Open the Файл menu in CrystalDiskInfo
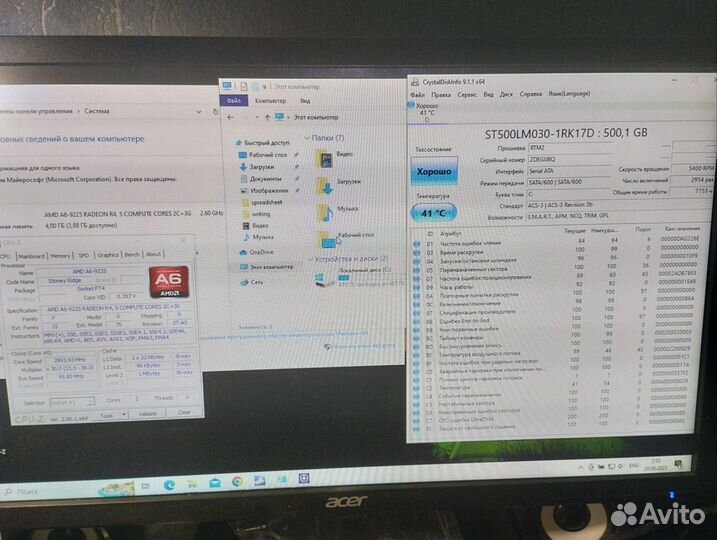The height and width of the screenshot is (540, 717). pos(417,95)
